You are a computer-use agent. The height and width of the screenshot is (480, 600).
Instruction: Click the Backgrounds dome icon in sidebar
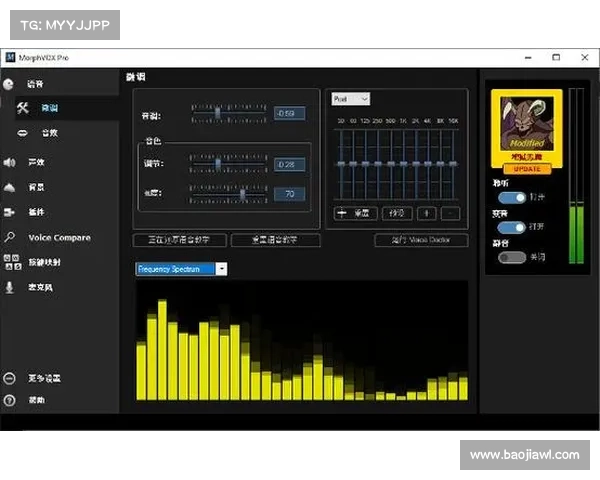[9, 188]
